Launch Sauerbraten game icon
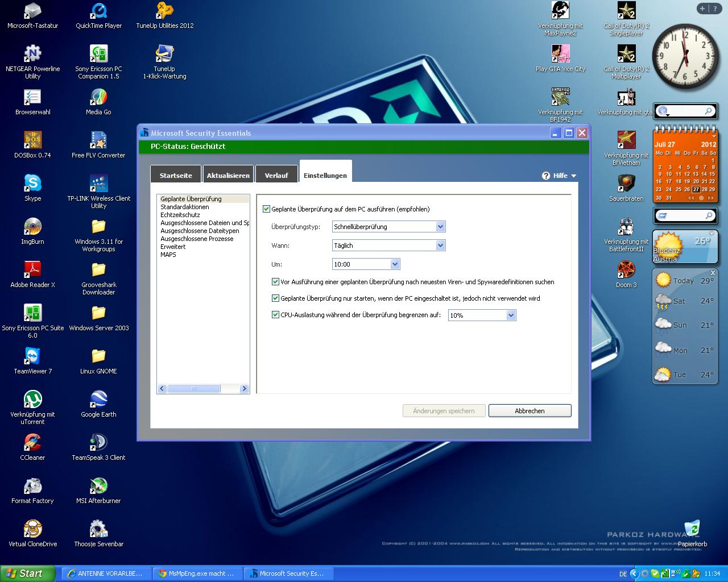Viewport: 728px width, 582px height. click(x=626, y=184)
